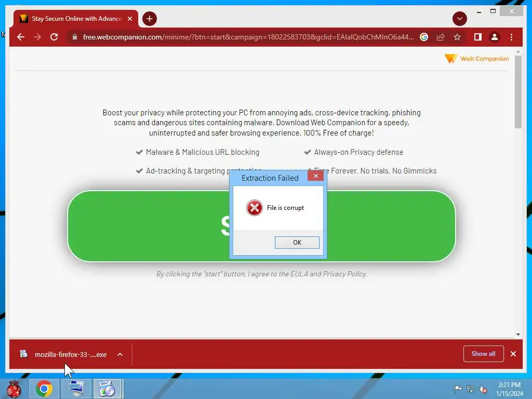Viewport: 532px width, 399px height.
Task: Open Start ornament button in taskbar
Action: 14,389
